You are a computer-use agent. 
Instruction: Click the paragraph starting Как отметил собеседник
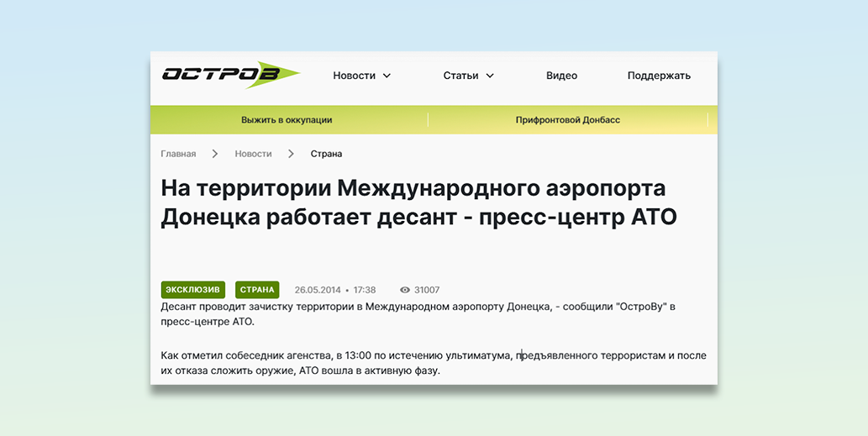pos(434,363)
